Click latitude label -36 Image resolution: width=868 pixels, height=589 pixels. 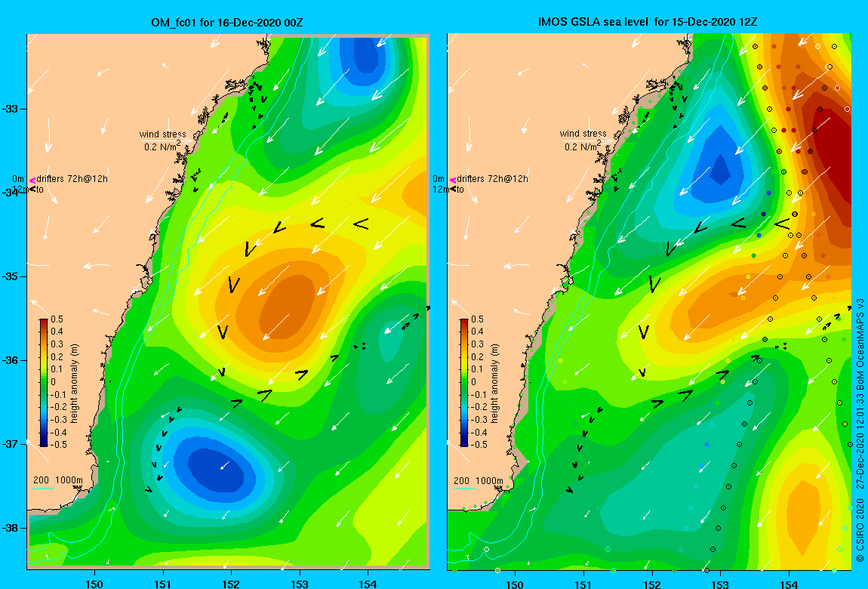[11, 360]
